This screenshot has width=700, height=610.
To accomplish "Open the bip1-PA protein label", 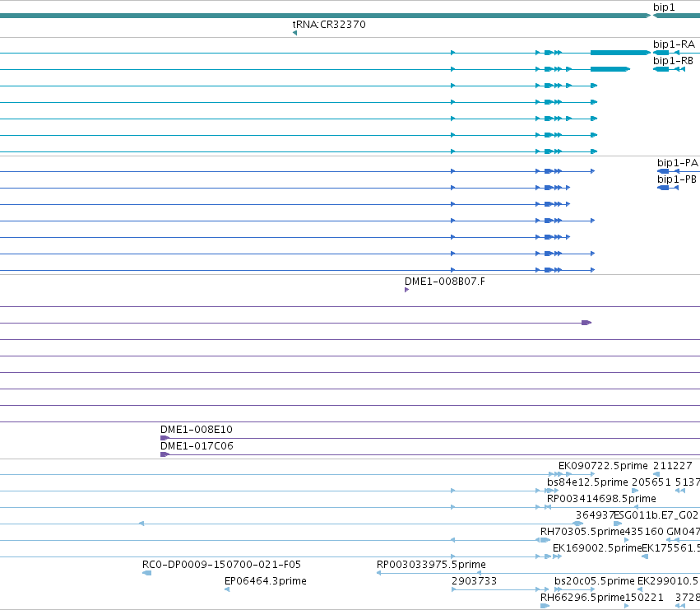I will [x=677, y=163].
